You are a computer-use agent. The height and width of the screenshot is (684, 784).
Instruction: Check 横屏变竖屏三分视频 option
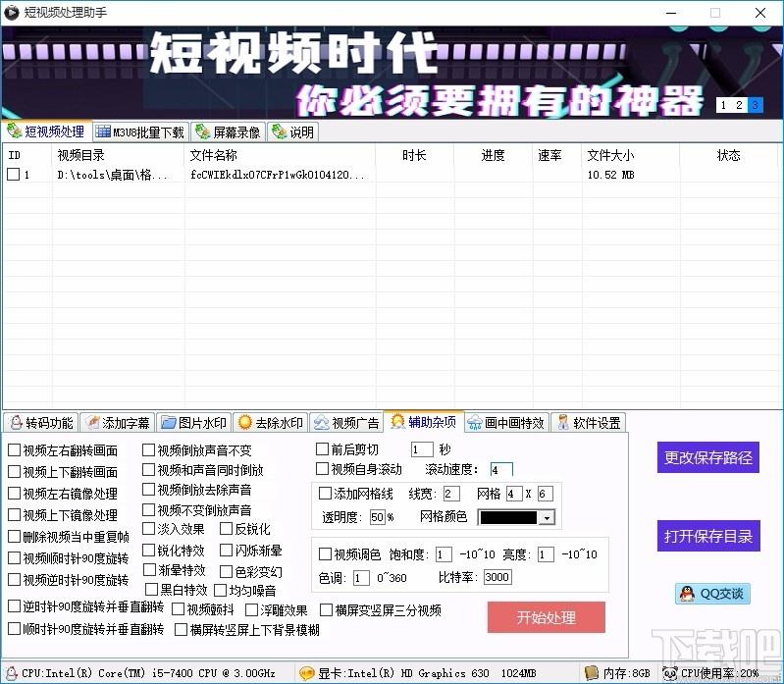point(326,610)
